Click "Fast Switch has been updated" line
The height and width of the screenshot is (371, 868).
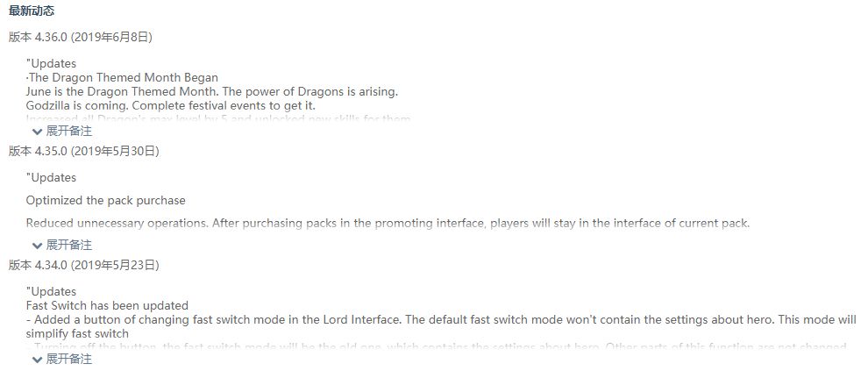click(x=107, y=306)
